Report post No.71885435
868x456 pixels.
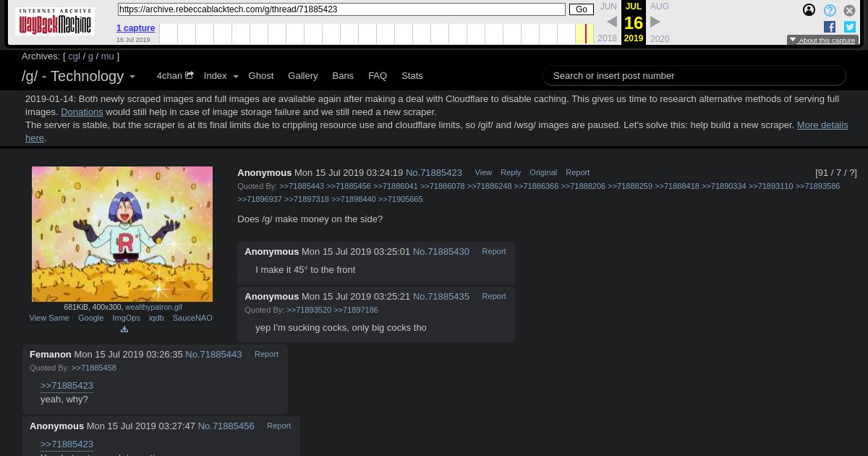pyautogui.click(x=494, y=296)
